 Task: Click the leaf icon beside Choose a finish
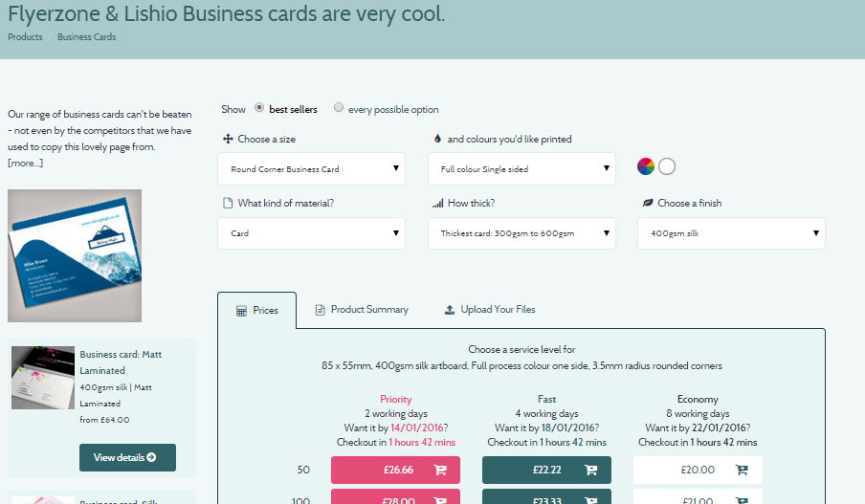coord(648,203)
